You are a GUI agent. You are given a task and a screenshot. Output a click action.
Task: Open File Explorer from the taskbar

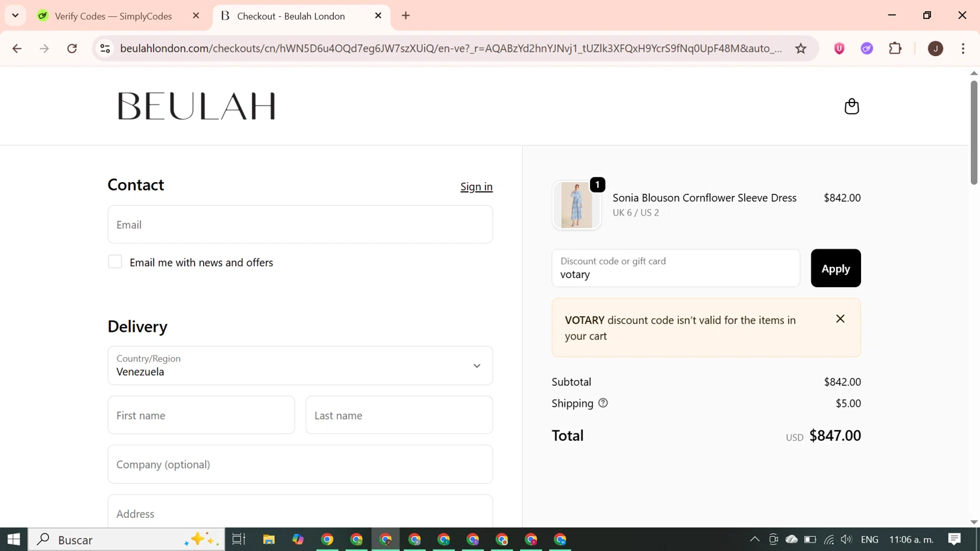pyautogui.click(x=269, y=539)
